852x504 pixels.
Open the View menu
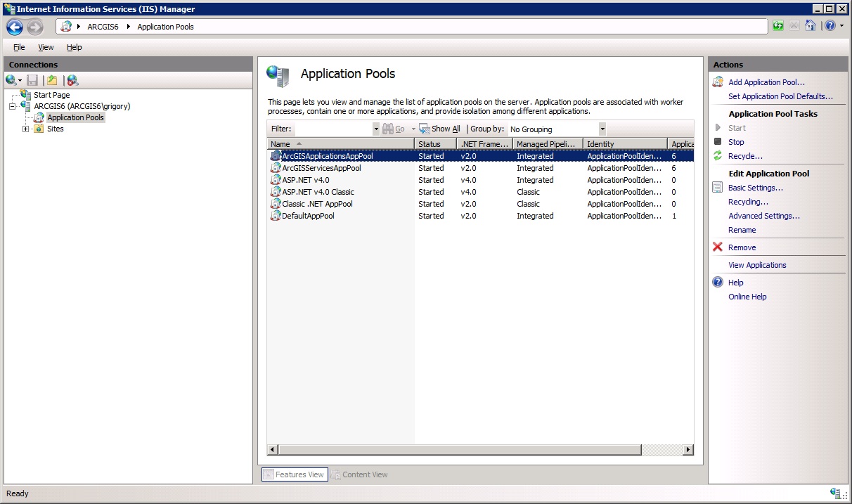click(46, 47)
